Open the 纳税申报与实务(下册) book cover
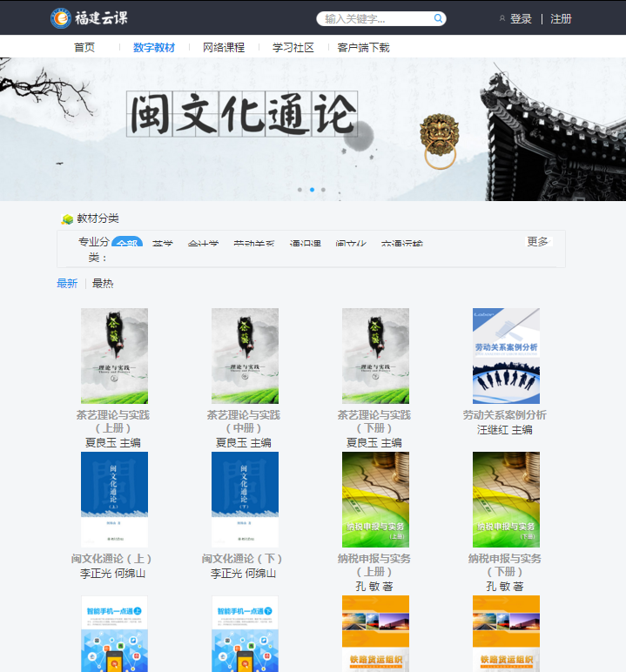The height and width of the screenshot is (672, 626). pos(506,499)
